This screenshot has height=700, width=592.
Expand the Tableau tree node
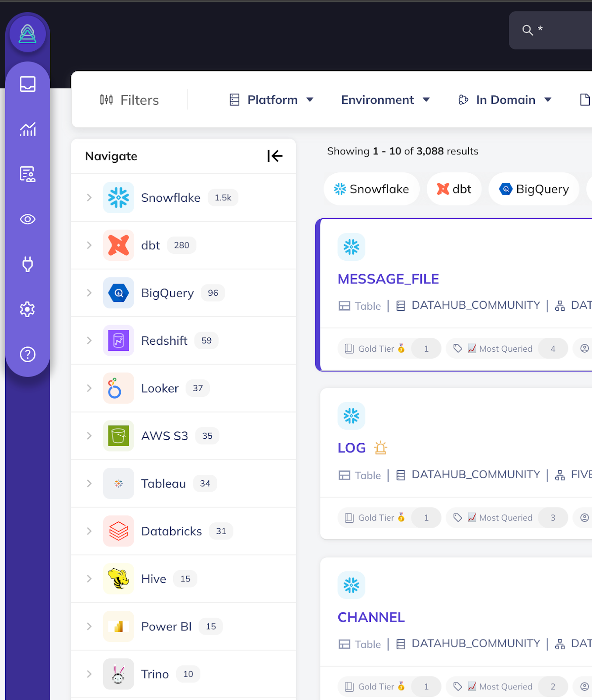click(x=89, y=483)
